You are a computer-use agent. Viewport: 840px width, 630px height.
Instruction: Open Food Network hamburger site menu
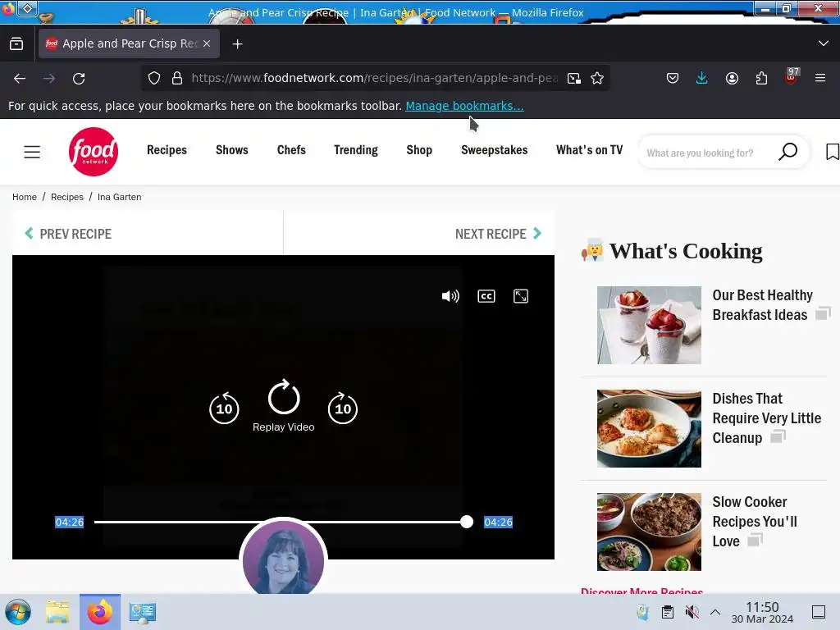point(32,152)
